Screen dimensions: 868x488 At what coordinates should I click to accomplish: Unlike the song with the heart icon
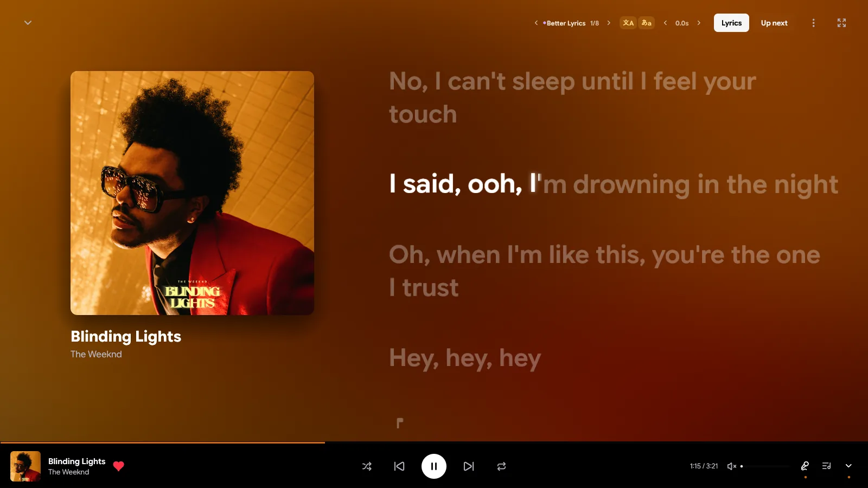coord(119,466)
